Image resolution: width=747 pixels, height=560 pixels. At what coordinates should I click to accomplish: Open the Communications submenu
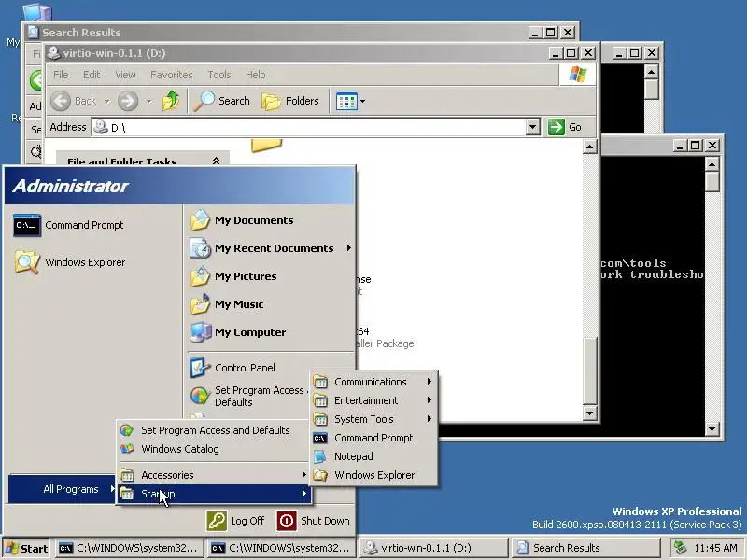click(373, 382)
